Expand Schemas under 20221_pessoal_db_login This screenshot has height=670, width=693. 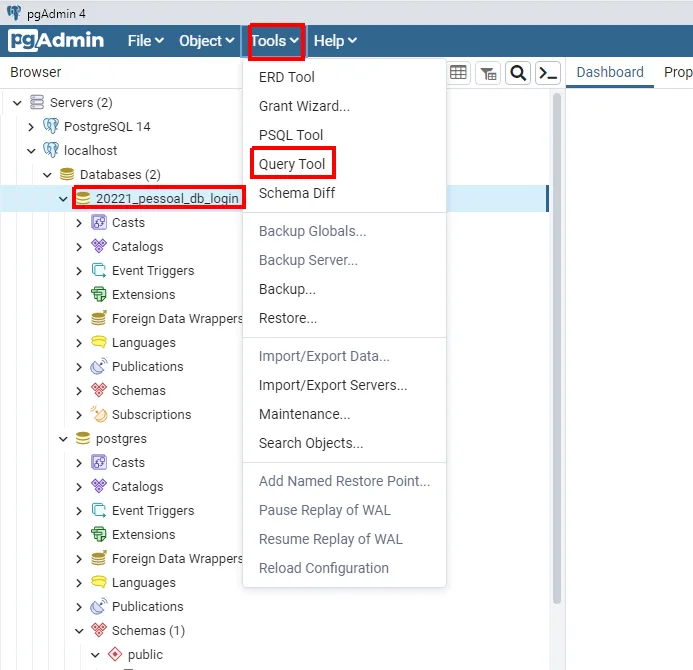pyautogui.click(x=79, y=391)
